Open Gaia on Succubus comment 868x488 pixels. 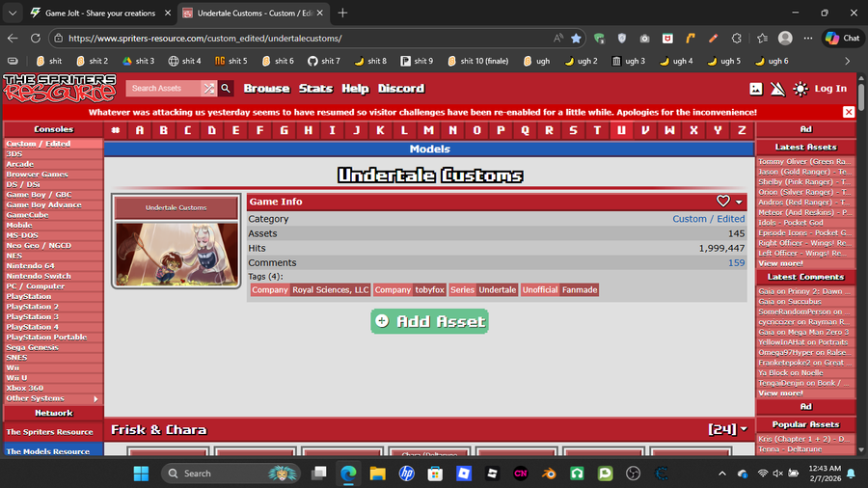tap(789, 302)
